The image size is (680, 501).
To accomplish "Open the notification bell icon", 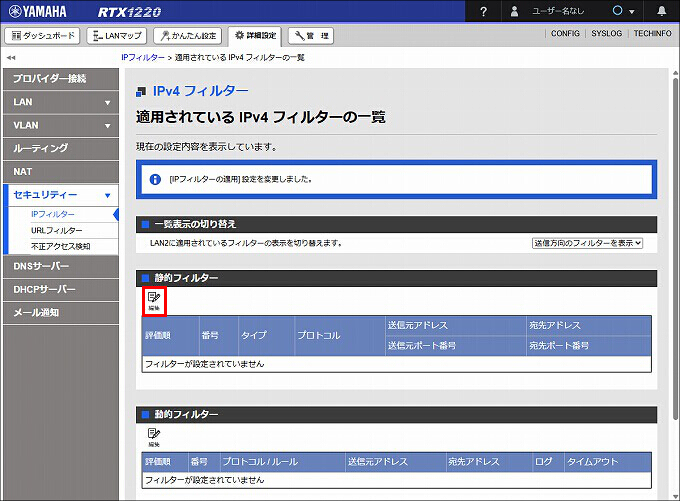I will (x=661, y=11).
